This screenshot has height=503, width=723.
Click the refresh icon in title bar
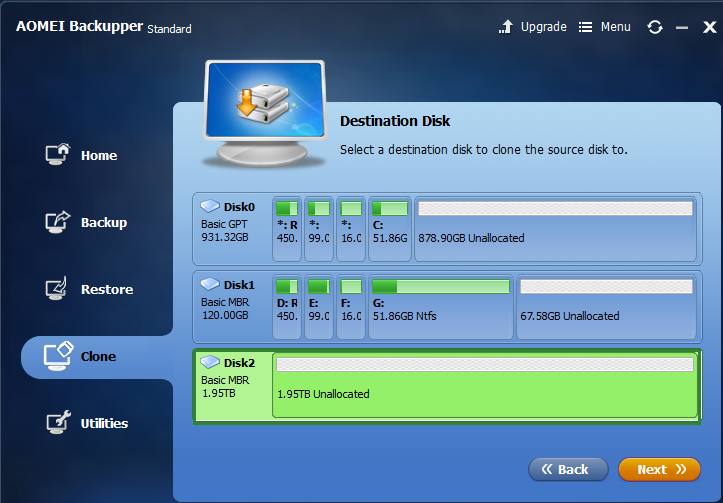click(655, 27)
